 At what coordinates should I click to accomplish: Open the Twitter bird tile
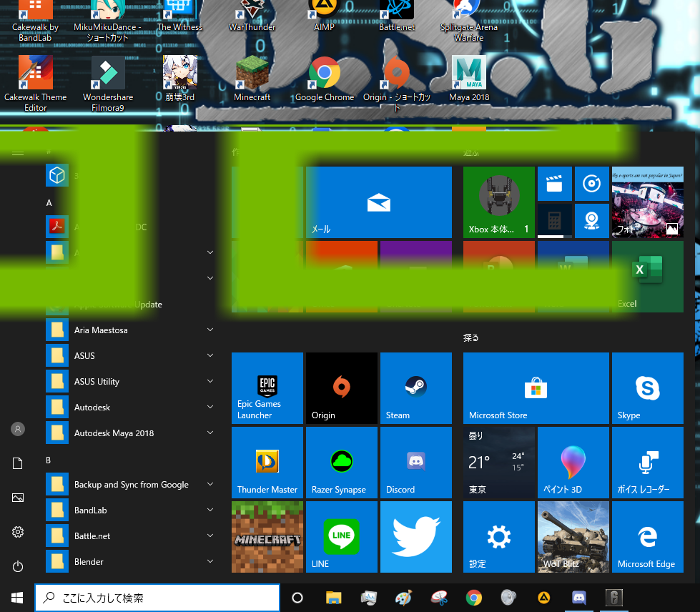pos(415,536)
